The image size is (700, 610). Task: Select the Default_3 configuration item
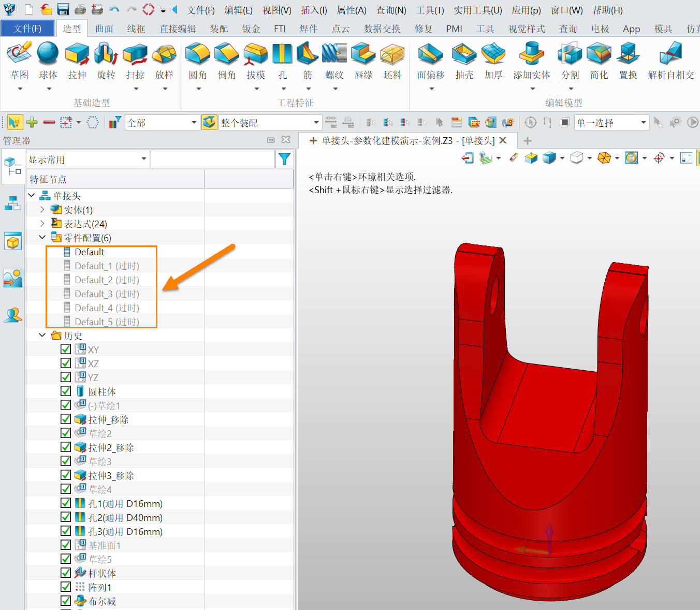pyautogui.click(x=107, y=294)
